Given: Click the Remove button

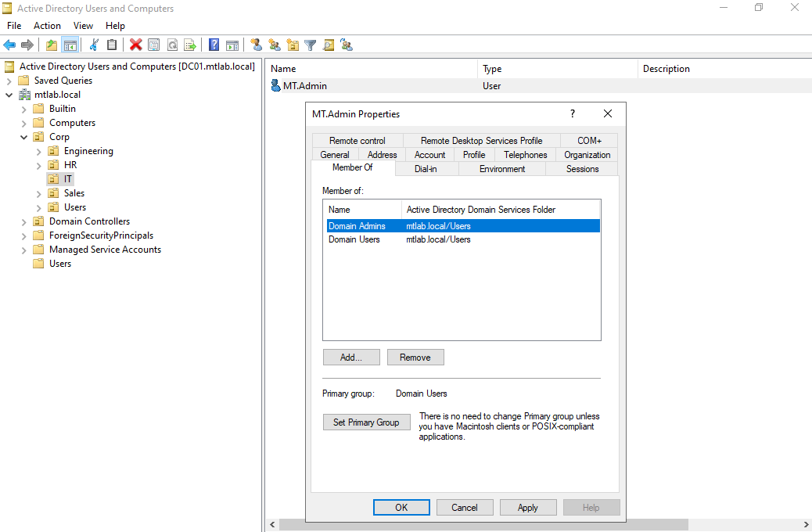Looking at the screenshot, I should pos(415,358).
